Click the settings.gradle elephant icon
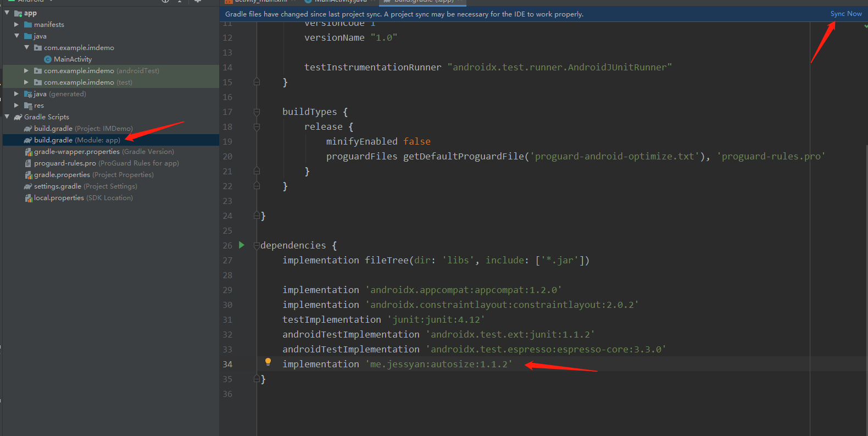 pyautogui.click(x=28, y=186)
